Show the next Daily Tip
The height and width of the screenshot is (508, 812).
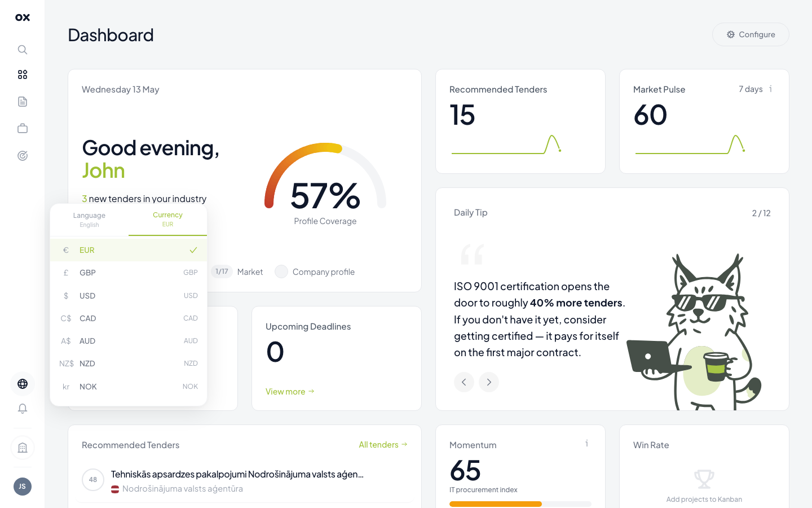pyautogui.click(x=489, y=382)
